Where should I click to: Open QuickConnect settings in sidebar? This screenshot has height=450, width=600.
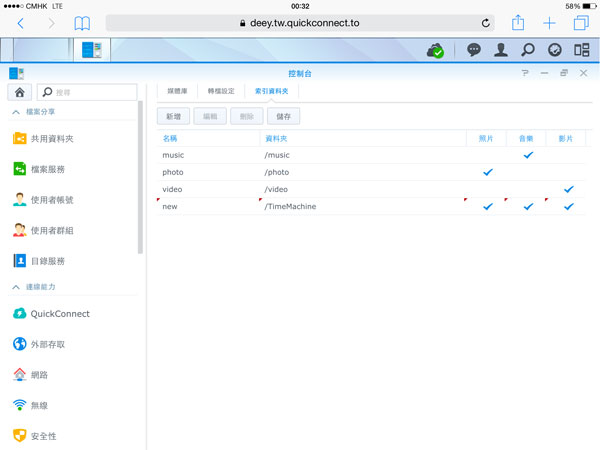[x=60, y=314]
